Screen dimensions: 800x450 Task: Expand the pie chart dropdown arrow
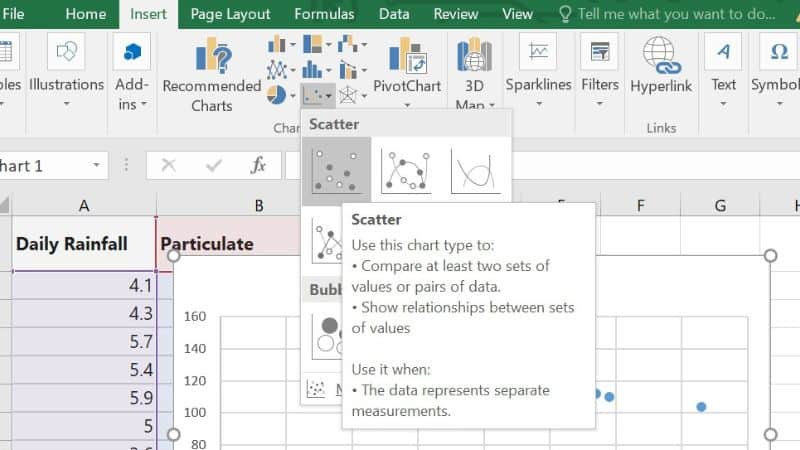point(293,95)
